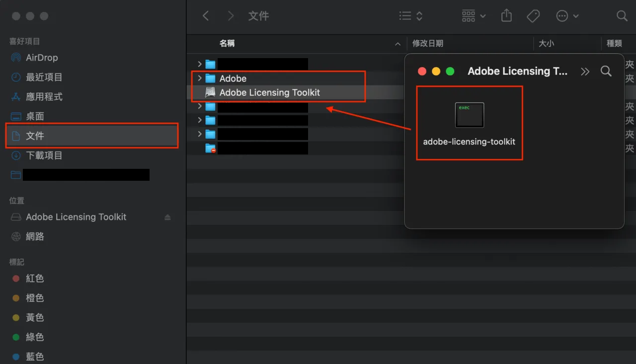Go back using the Finder back arrow
This screenshot has width=636, height=364.
point(206,16)
